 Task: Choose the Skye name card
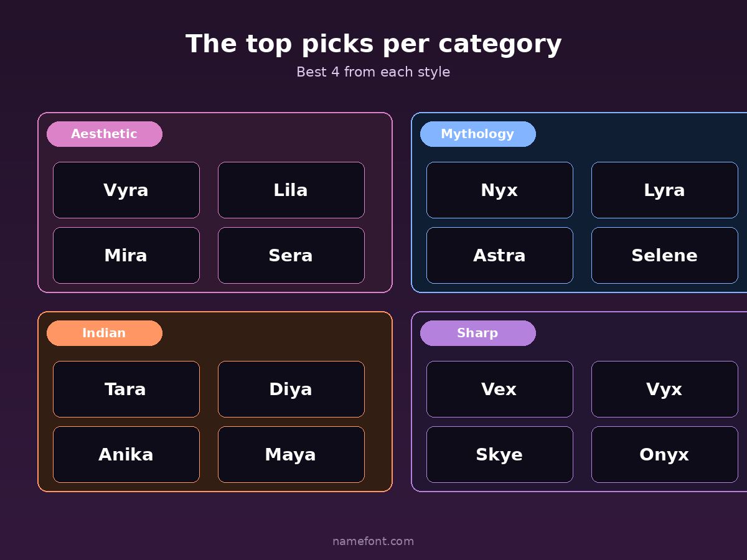(x=499, y=455)
